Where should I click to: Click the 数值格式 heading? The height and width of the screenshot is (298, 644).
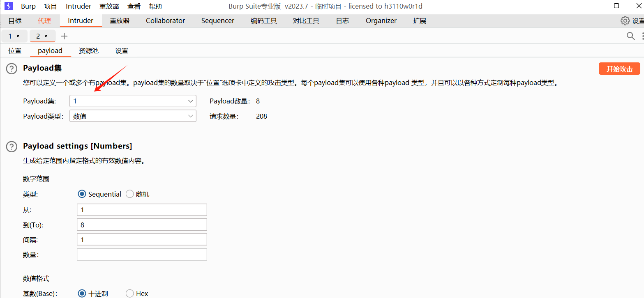(x=36, y=279)
